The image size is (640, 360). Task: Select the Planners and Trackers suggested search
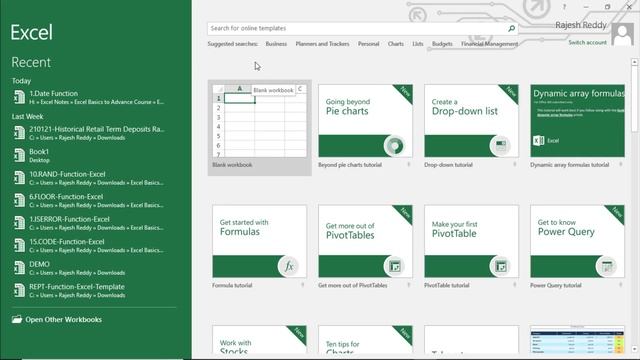(322, 44)
